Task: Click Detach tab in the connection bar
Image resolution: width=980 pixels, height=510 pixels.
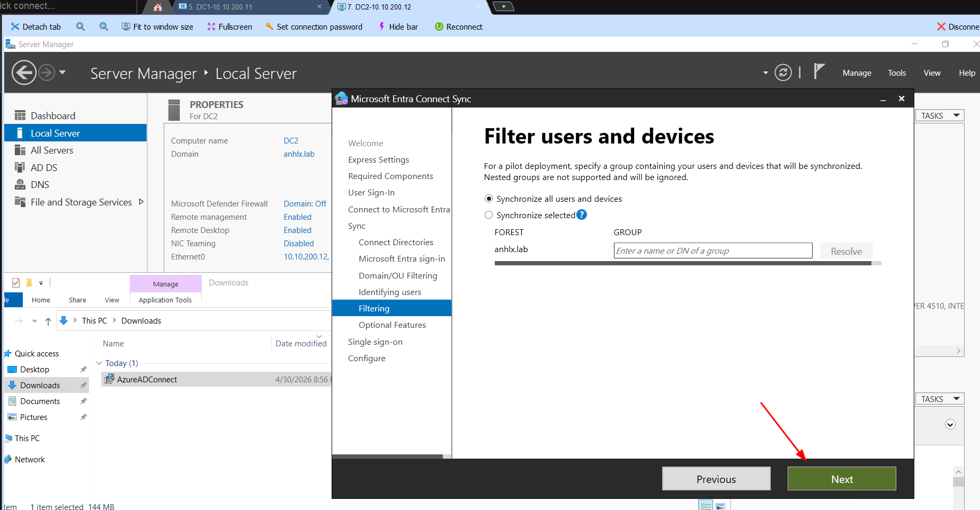Action: coord(36,26)
